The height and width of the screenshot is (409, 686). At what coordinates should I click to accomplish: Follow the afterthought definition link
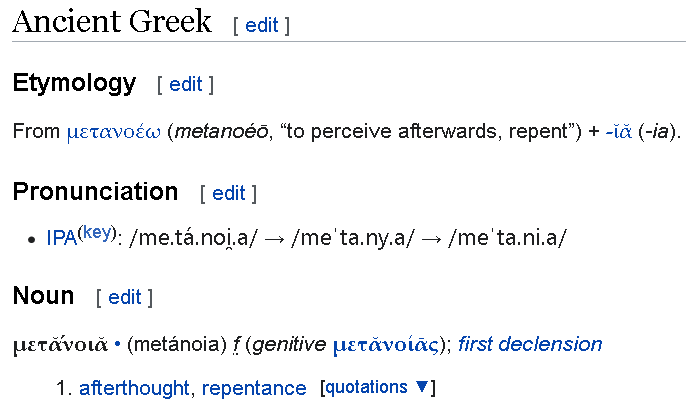click(x=136, y=388)
